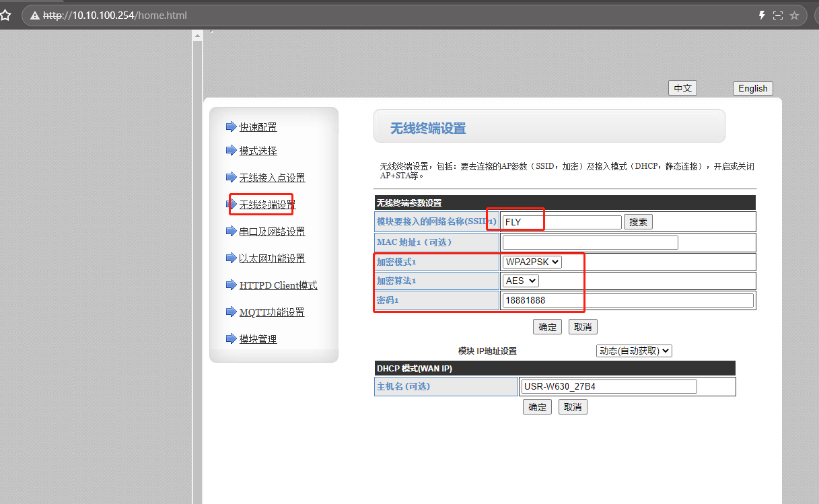The width and height of the screenshot is (819, 504).
Task: Click the blue arrow beside 模块管理
Action: pos(231,338)
